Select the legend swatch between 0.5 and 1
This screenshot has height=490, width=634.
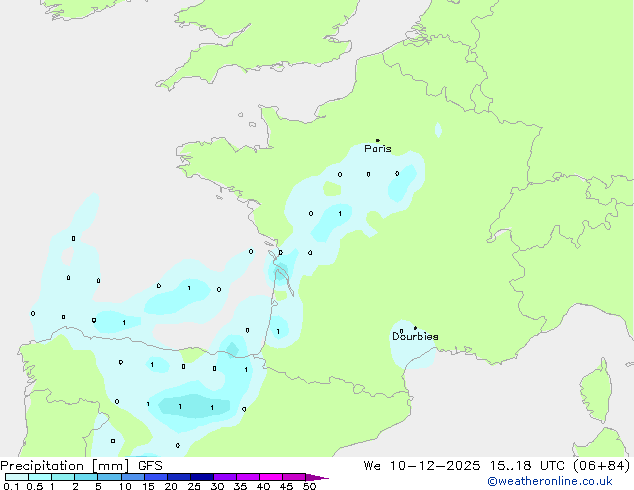point(40,477)
